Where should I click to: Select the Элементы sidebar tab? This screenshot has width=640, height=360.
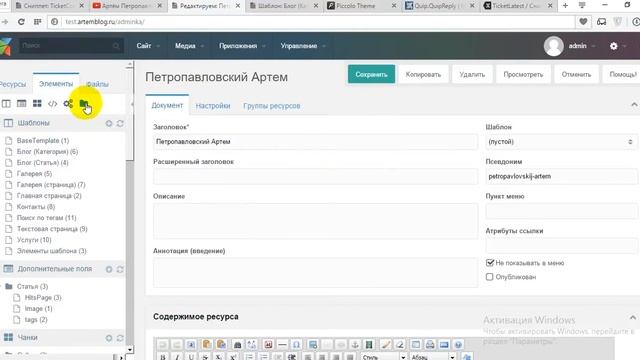point(56,84)
